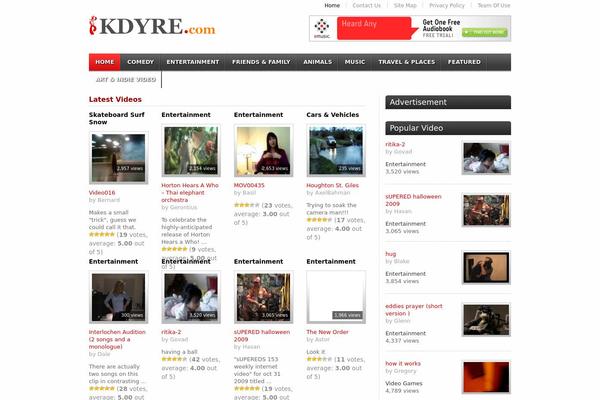
Task: Open Interlochen Audition video thumbnail
Action: pyautogui.click(x=119, y=297)
